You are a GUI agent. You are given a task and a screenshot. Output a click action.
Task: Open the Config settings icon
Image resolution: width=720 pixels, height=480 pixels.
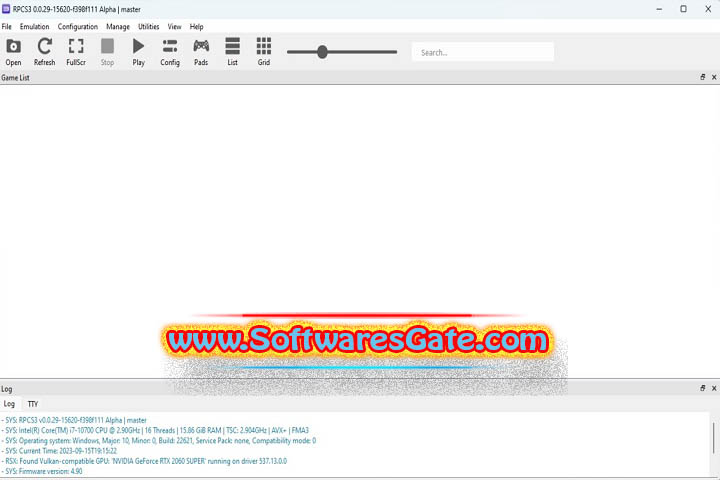[x=170, y=52]
